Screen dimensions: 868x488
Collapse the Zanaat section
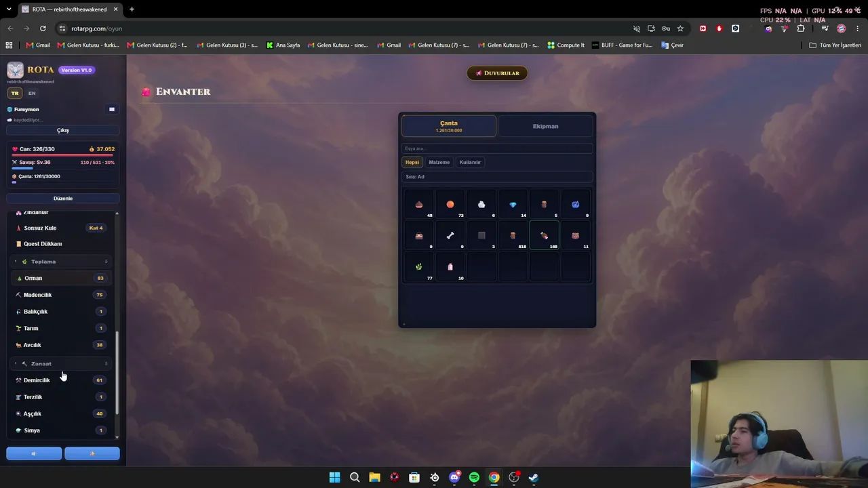pyautogui.click(x=61, y=363)
